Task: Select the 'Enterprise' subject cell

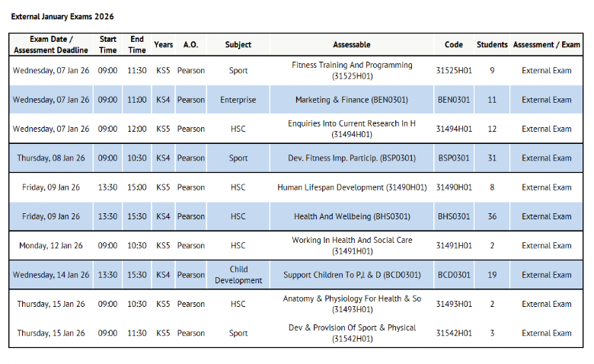Action: click(238, 100)
